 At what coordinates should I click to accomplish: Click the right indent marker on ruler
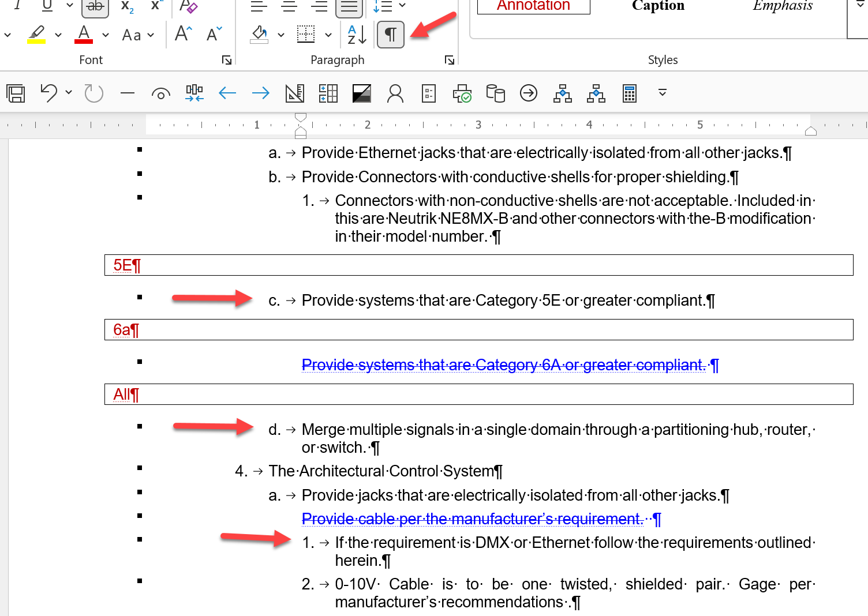[x=811, y=131]
